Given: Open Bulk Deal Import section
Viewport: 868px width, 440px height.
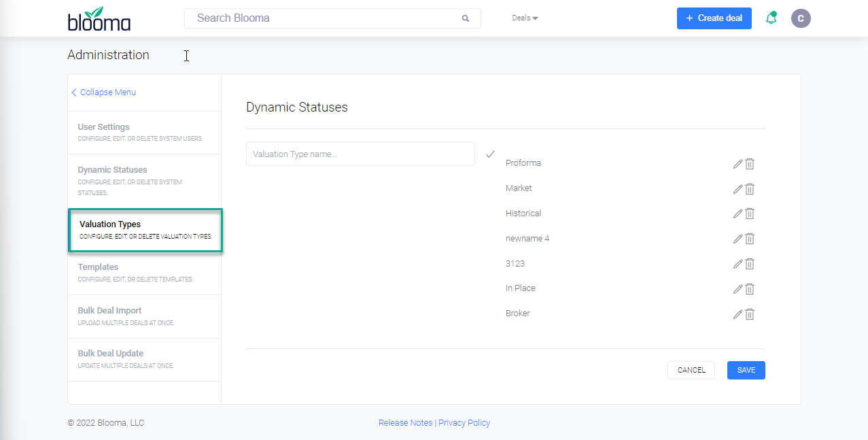Looking at the screenshot, I should [x=145, y=316].
